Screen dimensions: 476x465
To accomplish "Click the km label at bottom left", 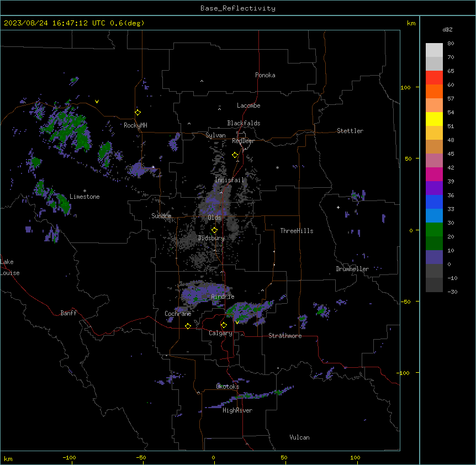I will (x=8, y=458).
